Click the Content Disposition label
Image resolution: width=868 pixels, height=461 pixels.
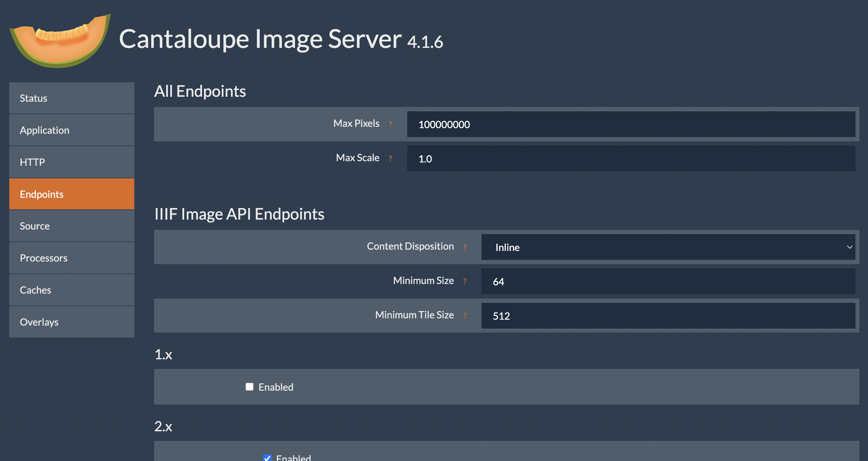pyautogui.click(x=411, y=247)
